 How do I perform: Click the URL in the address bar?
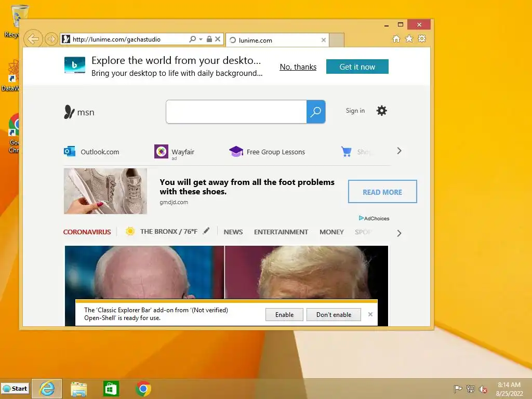pos(116,39)
